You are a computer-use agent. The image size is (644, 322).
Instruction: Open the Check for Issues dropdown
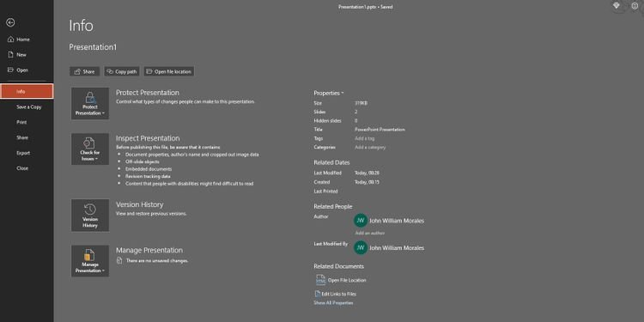tap(90, 149)
